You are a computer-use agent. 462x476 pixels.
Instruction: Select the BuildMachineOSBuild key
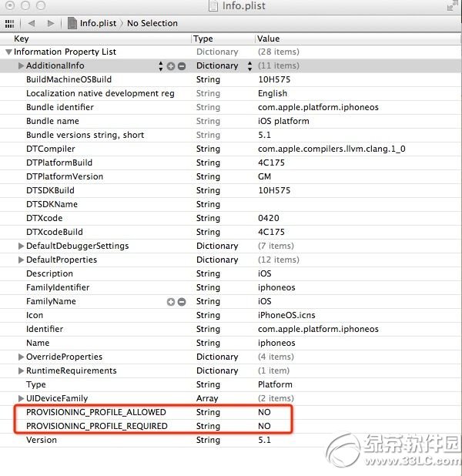click(69, 79)
